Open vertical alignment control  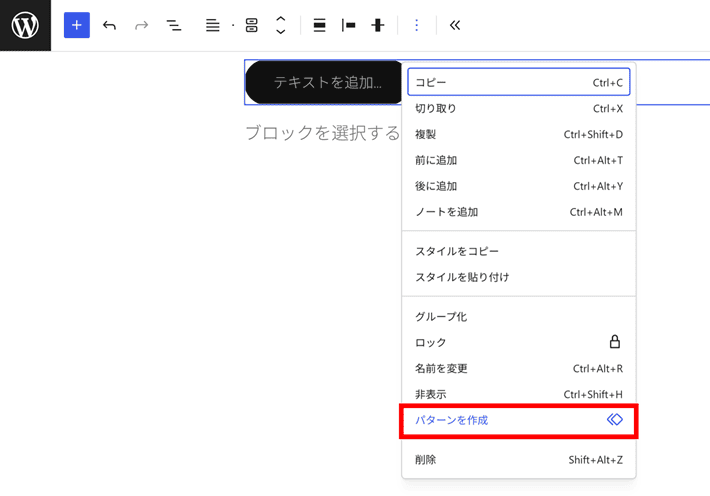[378, 25]
